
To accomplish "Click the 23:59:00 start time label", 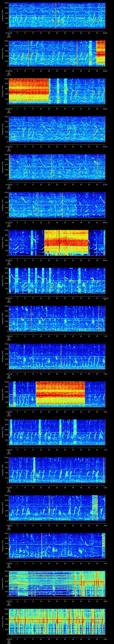I will click(9, 298).
